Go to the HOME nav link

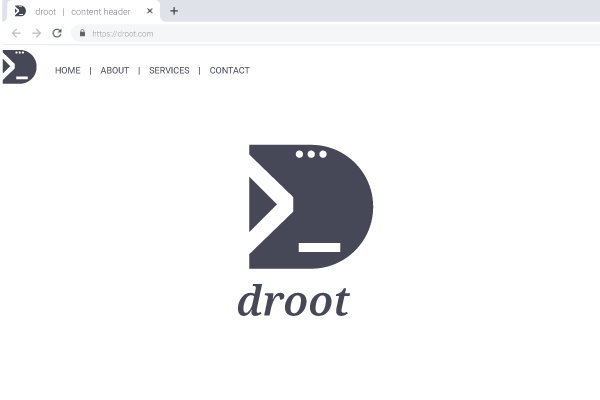click(x=68, y=70)
